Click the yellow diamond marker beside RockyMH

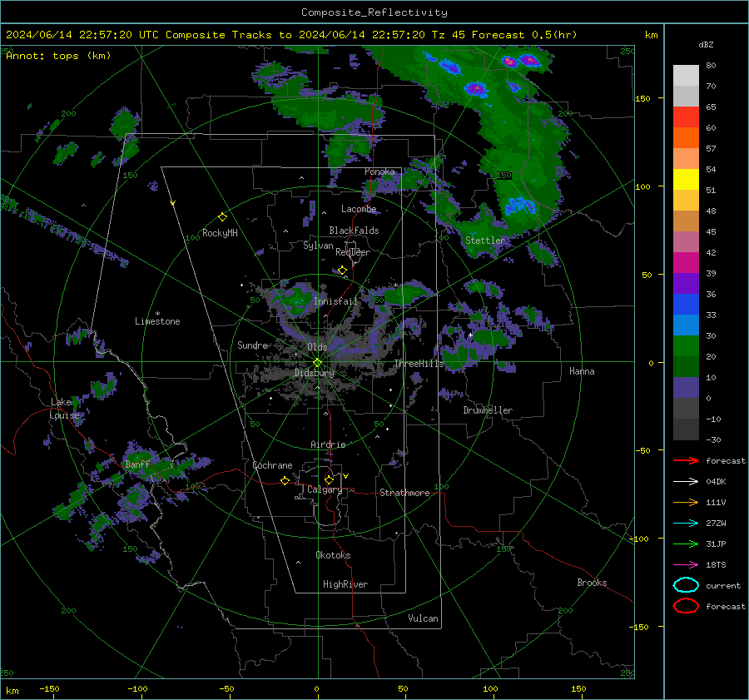point(222,217)
